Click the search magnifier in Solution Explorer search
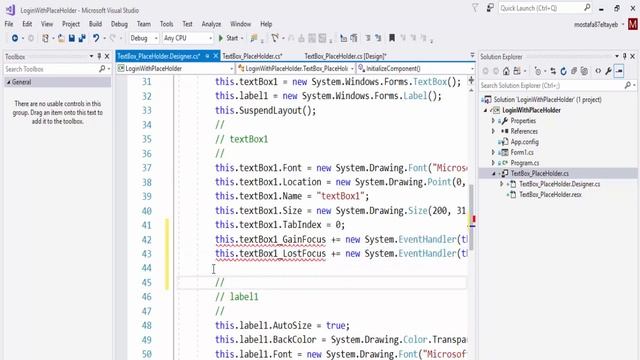640x360 pixels. coord(628,85)
